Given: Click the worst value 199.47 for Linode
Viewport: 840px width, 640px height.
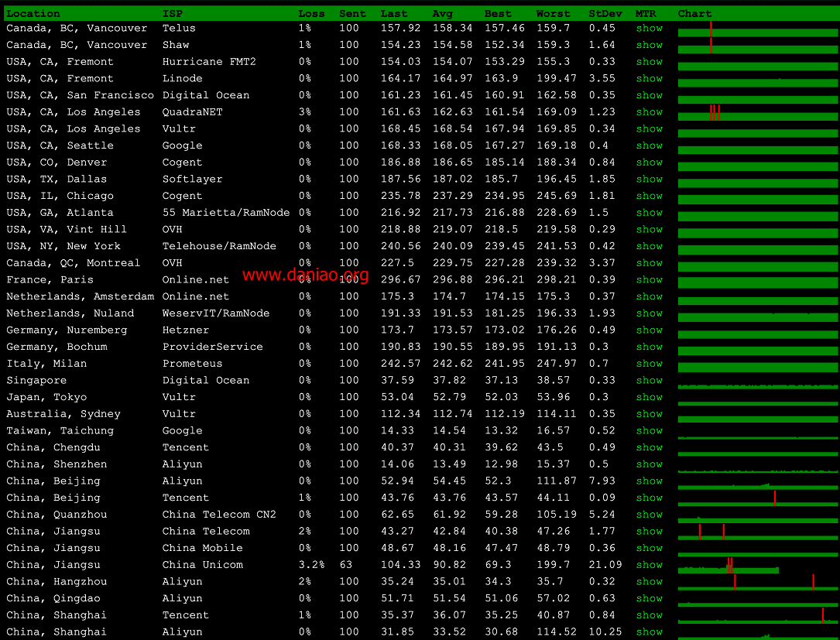Looking at the screenshot, I should [557, 79].
